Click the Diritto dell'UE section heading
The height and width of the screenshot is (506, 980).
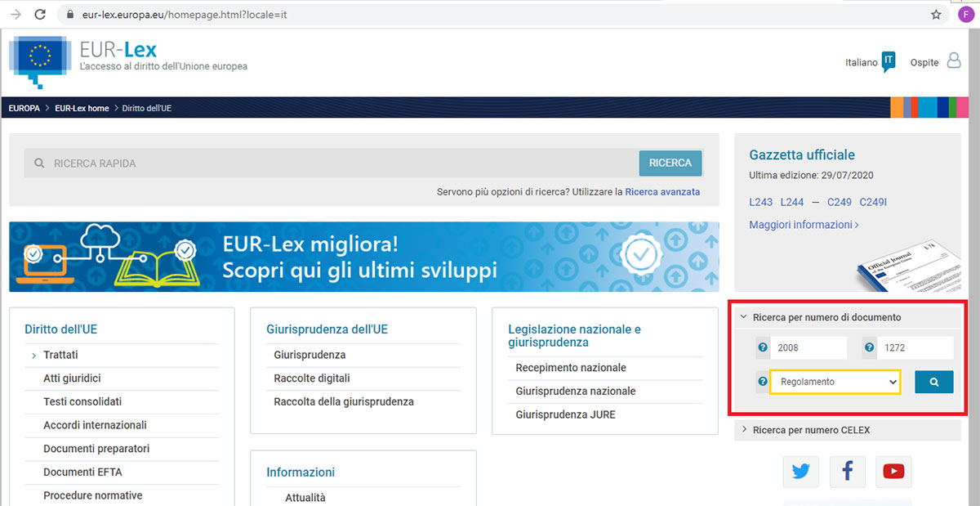(61, 329)
